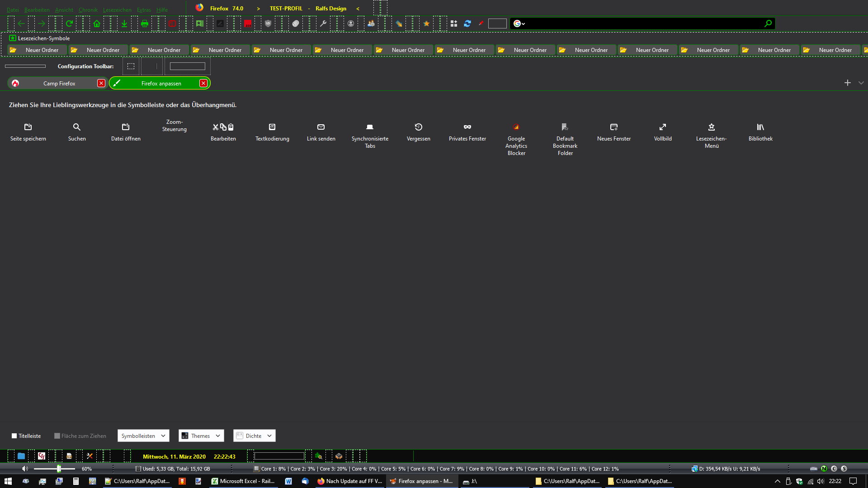Adjust the volume slider handle
Viewport: 868px width, 488px height.
[x=59, y=469]
